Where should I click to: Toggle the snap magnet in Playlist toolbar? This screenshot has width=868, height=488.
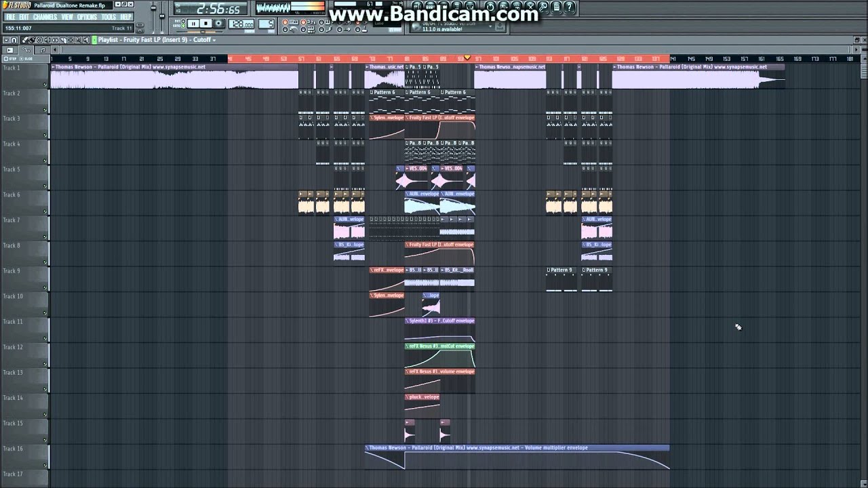(x=14, y=40)
